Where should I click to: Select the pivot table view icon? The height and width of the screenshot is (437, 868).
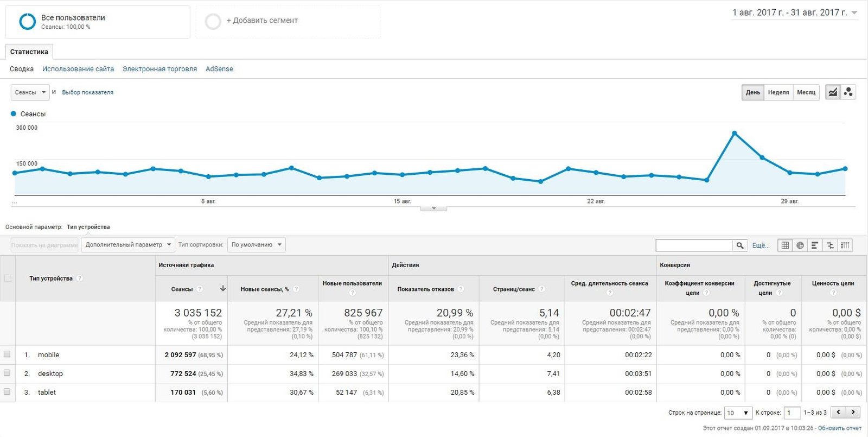coord(845,245)
